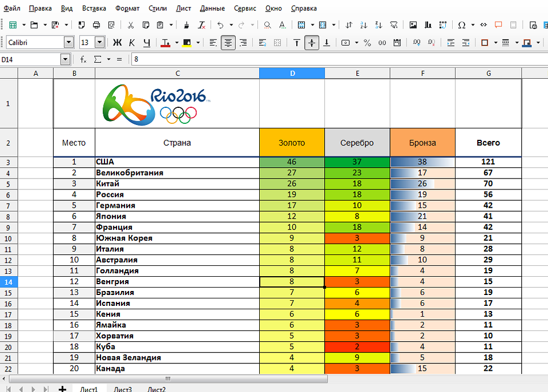Apply the yellow highlighting background color

coord(187,43)
